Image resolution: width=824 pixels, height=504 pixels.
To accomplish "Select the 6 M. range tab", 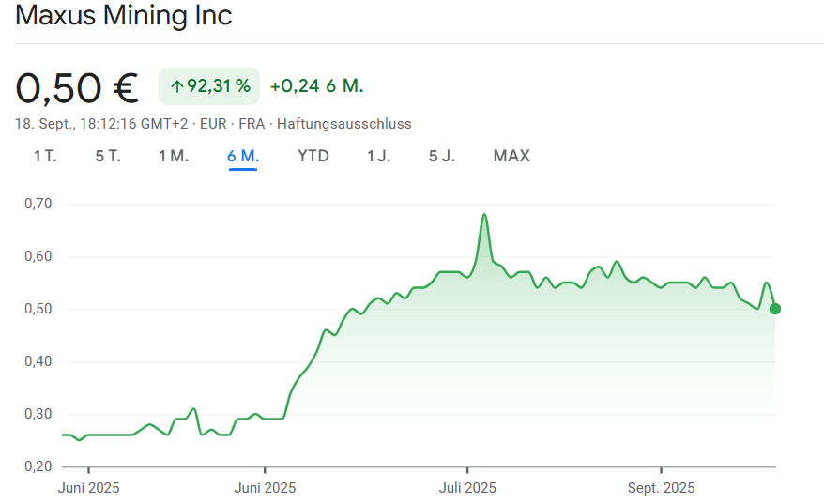I will (243, 156).
